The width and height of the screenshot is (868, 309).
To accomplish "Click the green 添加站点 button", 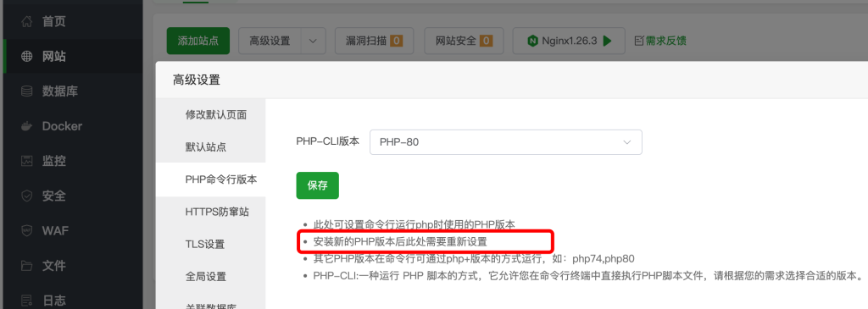I will click(x=198, y=41).
